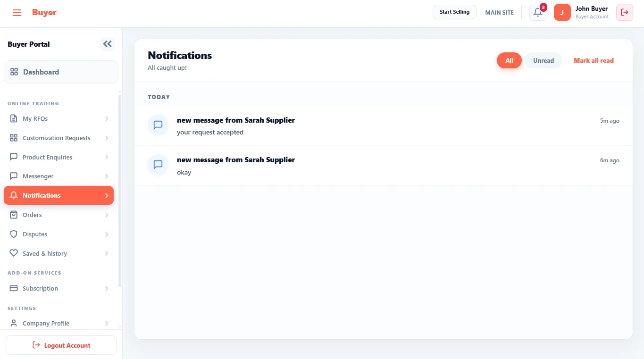Open Disputes menu item
This screenshot has width=644, height=359.
59,234
